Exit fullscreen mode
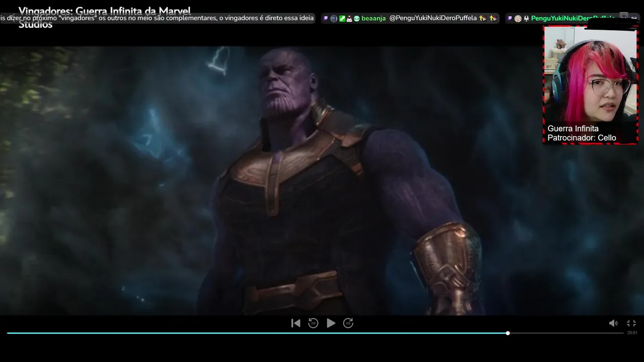644x362 pixels. click(631, 323)
